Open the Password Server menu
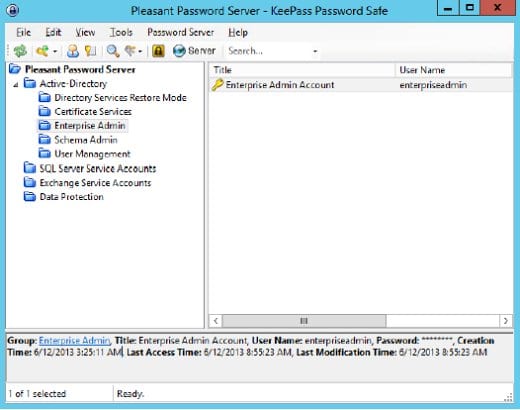This screenshot has width=520, height=410. pyautogui.click(x=180, y=32)
